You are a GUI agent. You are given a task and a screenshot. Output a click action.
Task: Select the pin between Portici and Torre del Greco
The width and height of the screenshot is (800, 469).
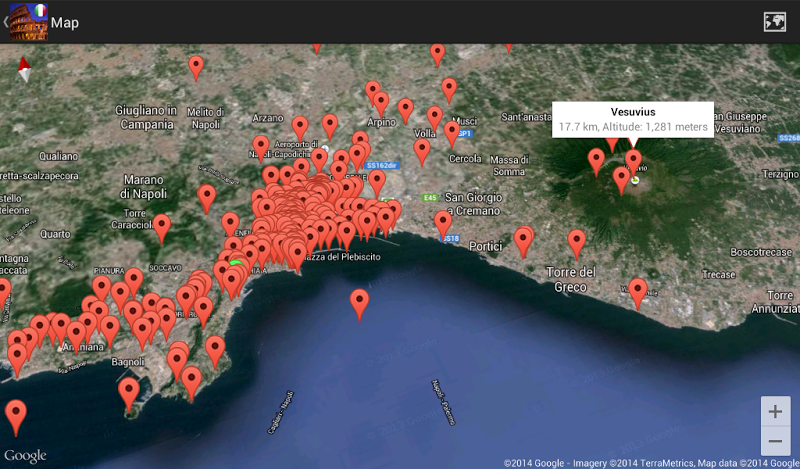click(523, 242)
